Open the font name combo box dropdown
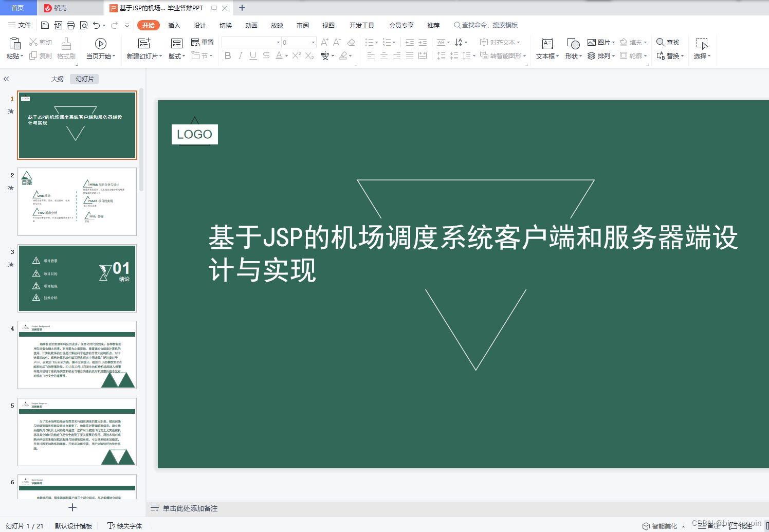This screenshot has height=532, width=769. (278, 42)
